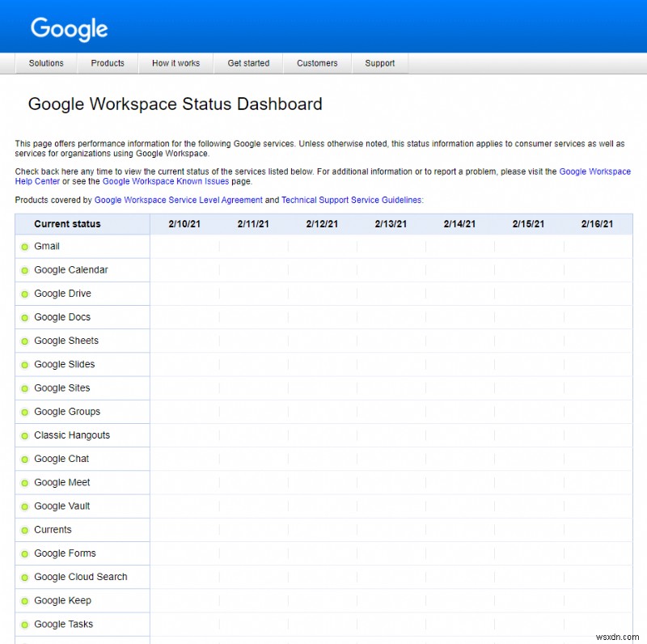Click the Google Sites green status icon
647x644 pixels.
[25, 388]
